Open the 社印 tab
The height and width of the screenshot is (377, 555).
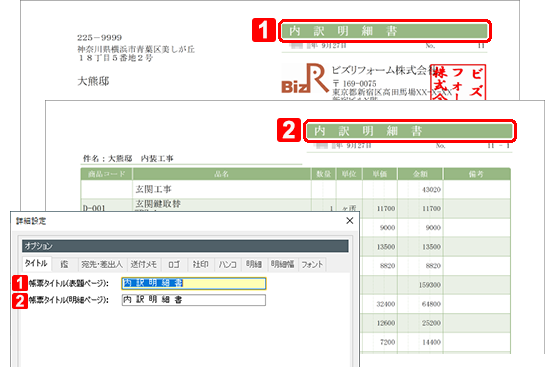[x=200, y=264]
